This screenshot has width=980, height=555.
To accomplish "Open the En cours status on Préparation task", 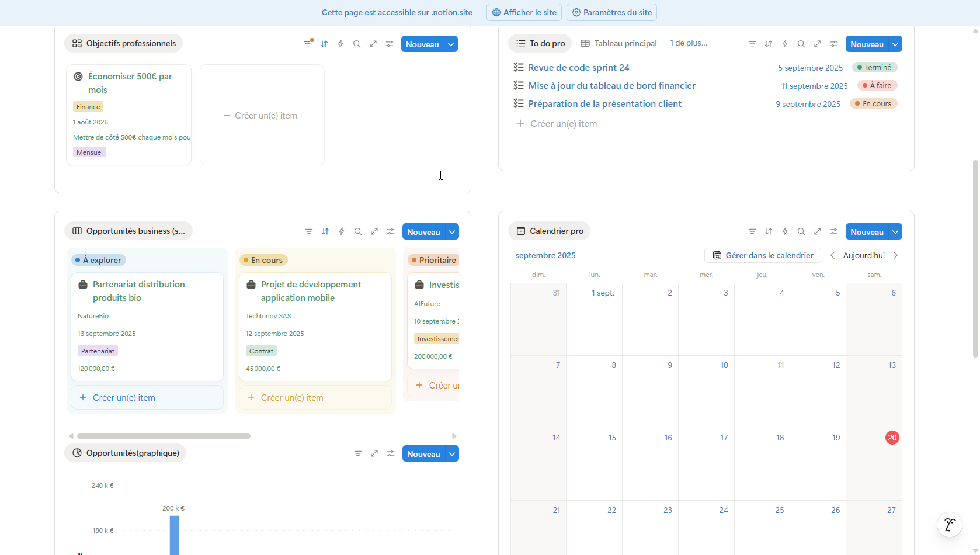I will pos(873,104).
